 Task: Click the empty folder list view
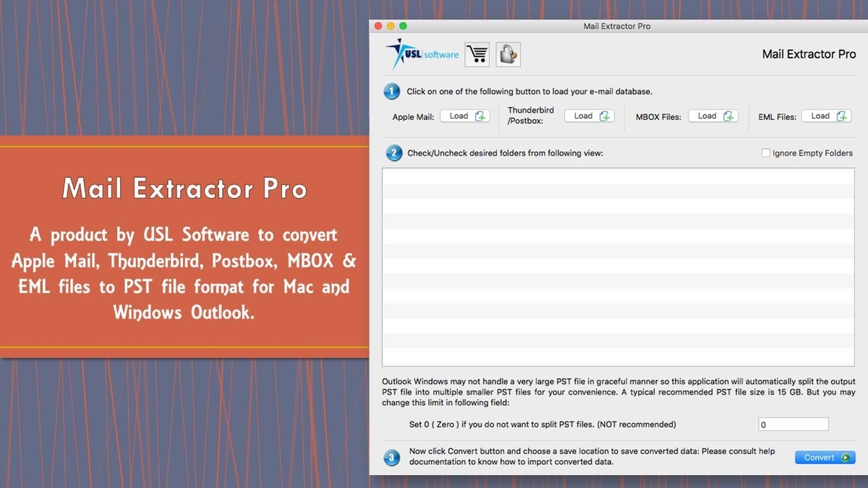618,267
